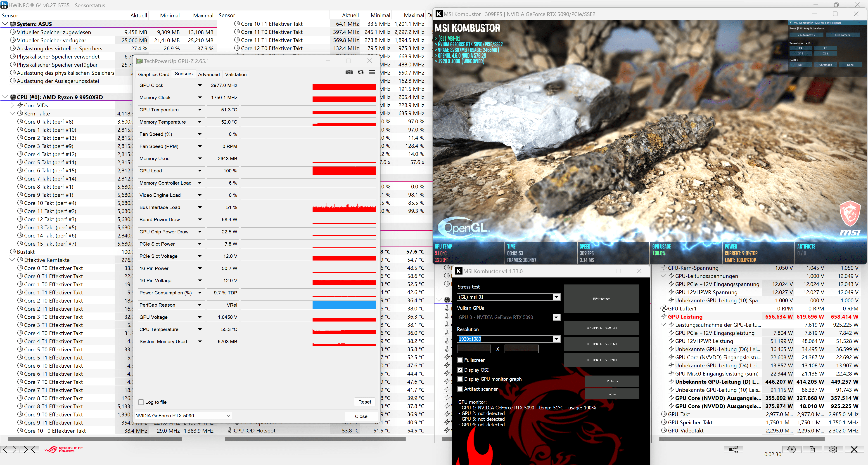Select the Sensors tab in GPU-Z

184,74
